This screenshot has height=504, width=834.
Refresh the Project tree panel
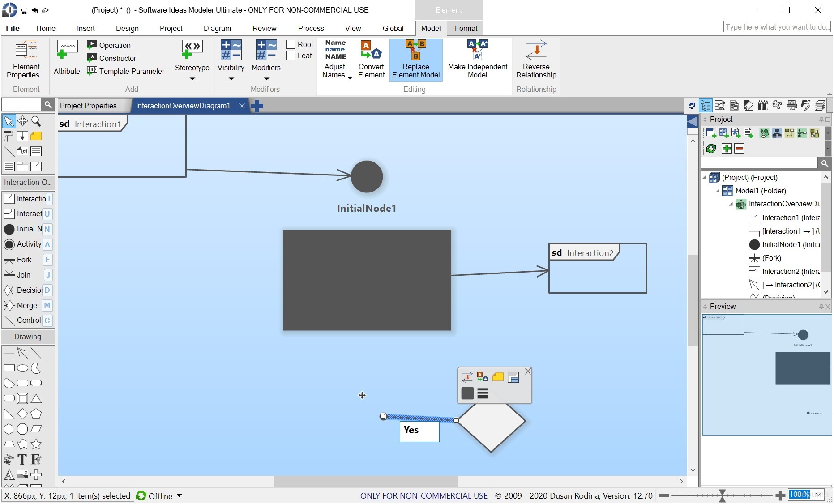click(x=711, y=148)
